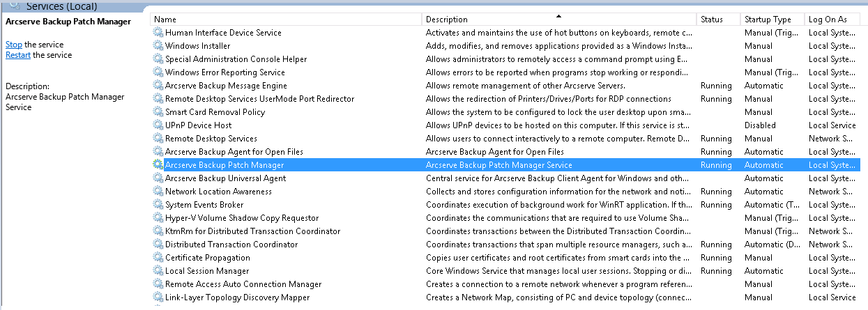Click the UPnP Device Host gear icon
Image resolution: width=868 pixels, height=310 pixels.
click(158, 125)
